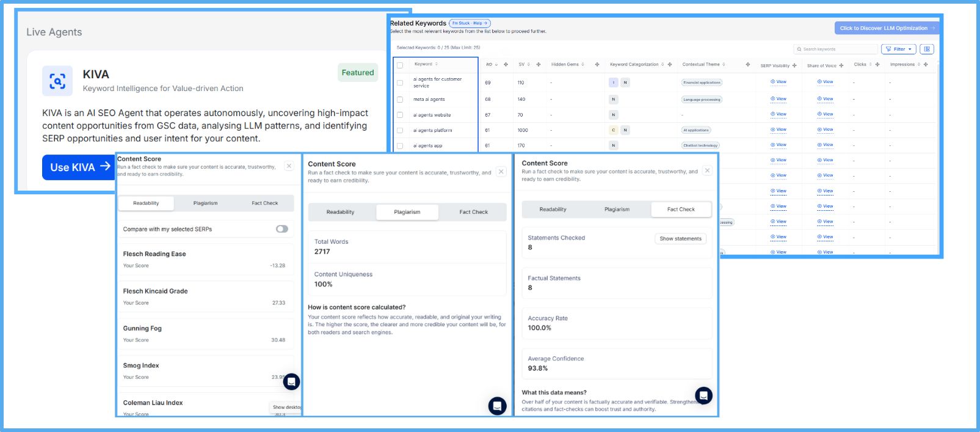Open the I'm Stuck - Help link
Viewport: 980px width, 432px height.
pos(470,23)
